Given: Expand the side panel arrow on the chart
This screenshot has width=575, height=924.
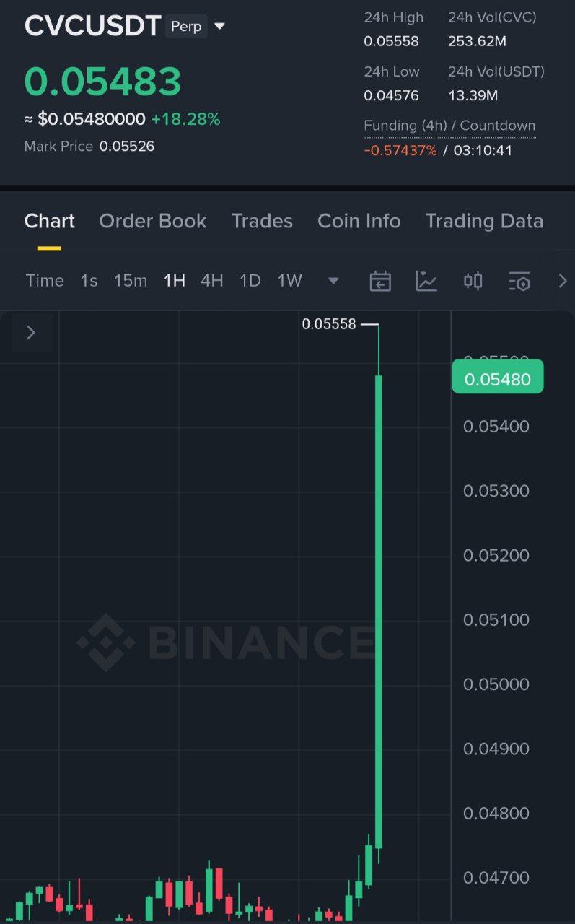Looking at the screenshot, I should [x=31, y=333].
